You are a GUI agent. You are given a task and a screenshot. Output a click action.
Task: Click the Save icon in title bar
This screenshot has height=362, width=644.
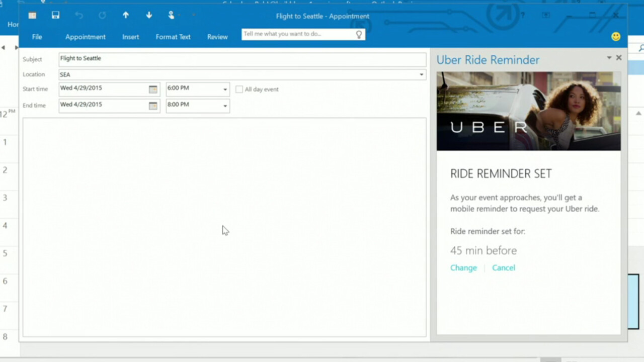click(55, 16)
